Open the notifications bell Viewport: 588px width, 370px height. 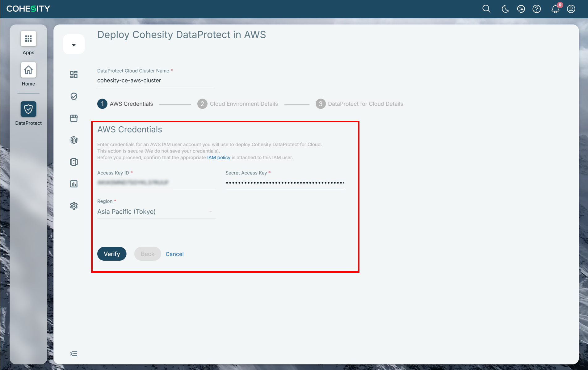[x=555, y=9]
